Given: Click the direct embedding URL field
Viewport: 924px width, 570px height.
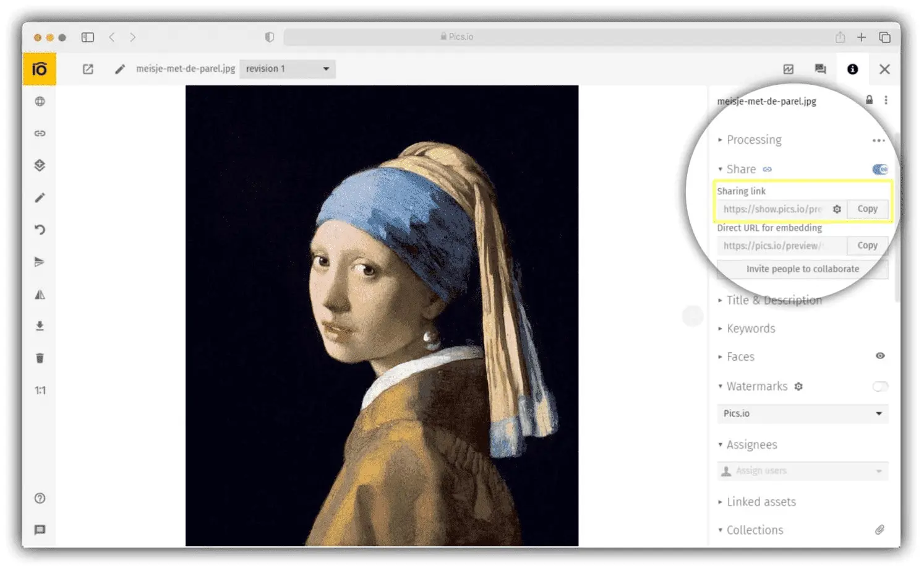Looking at the screenshot, I should [782, 246].
